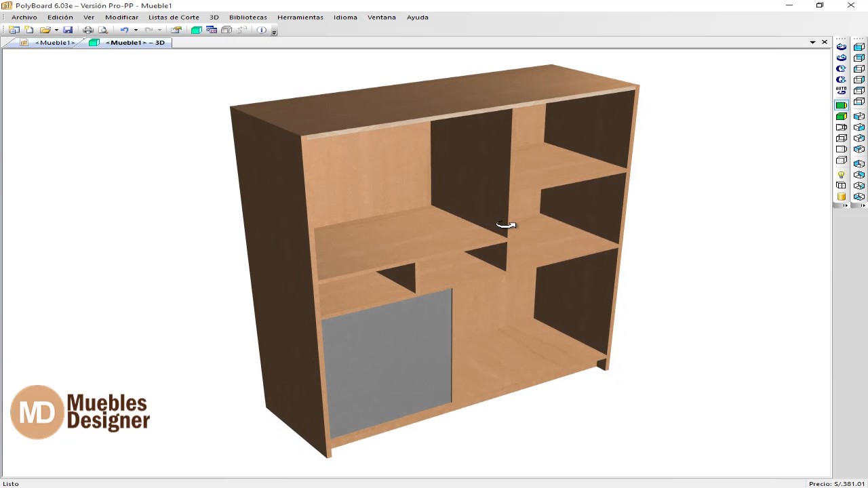Open the Bibliotecas menu
This screenshot has width=868, height=488.
coord(248,17)
